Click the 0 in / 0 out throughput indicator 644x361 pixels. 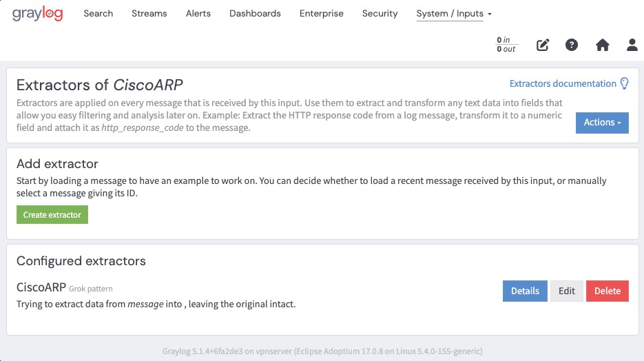pos(506,44)
